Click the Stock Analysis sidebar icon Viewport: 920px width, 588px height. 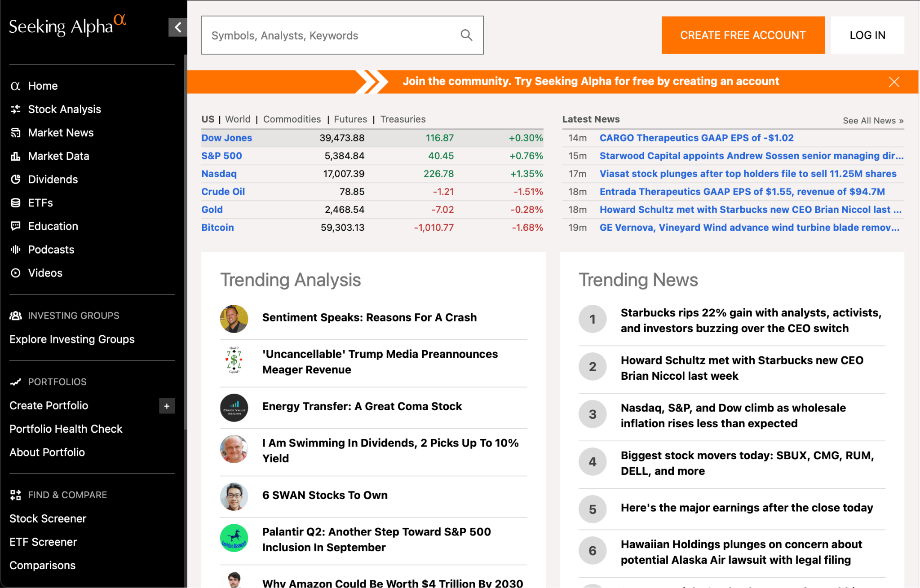16,109
